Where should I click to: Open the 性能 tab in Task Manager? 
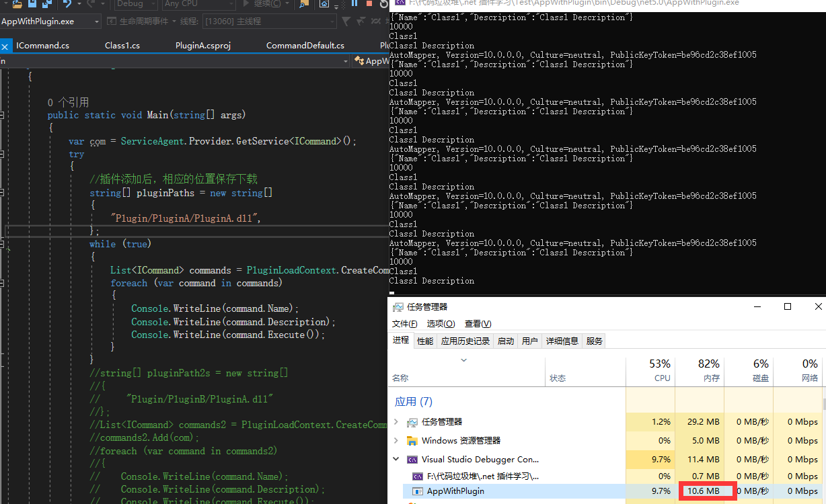pos(424,341)
